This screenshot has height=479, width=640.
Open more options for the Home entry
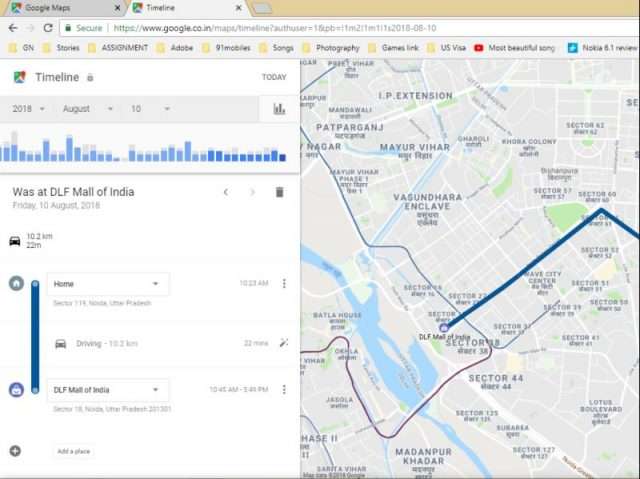(284, 284)
